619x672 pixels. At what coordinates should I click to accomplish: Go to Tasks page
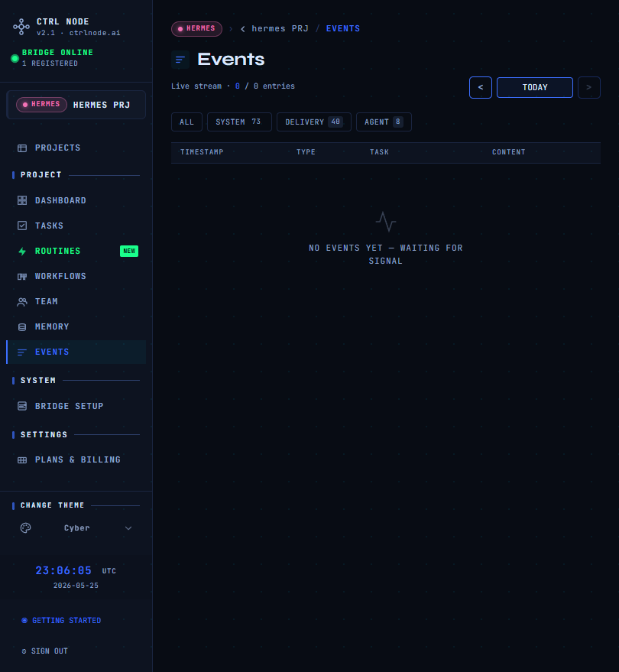click(76, 226)
